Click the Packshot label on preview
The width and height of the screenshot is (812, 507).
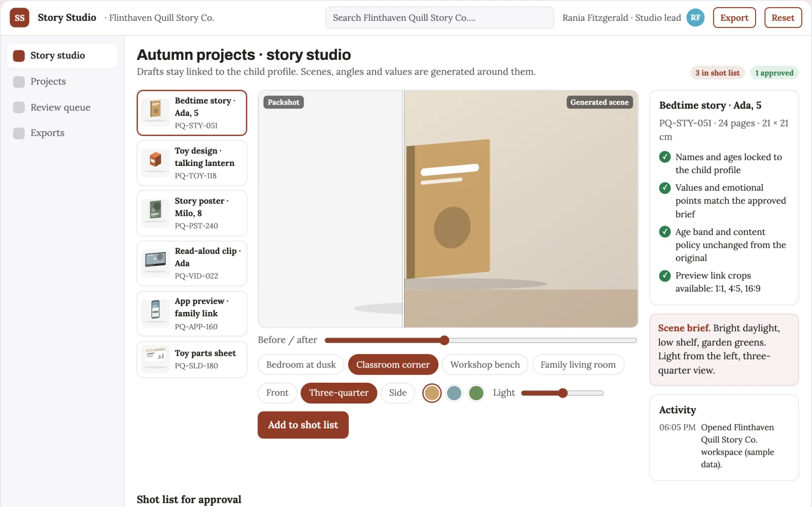(283, 102)
